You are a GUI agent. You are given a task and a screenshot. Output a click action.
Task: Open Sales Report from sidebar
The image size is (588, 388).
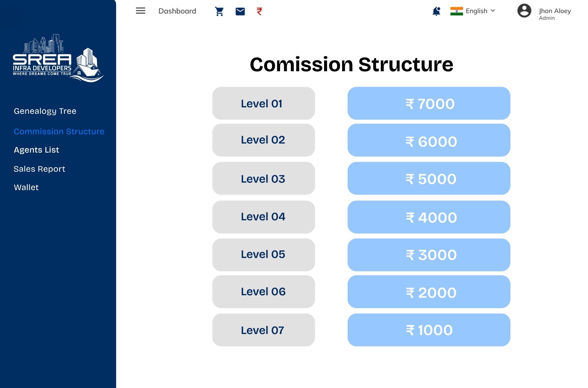[39, 169]
